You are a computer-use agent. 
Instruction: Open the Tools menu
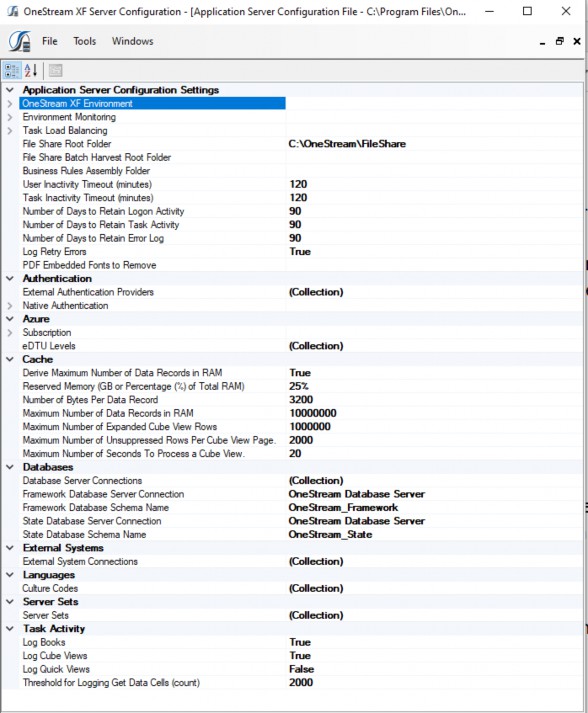click(85, 41)
